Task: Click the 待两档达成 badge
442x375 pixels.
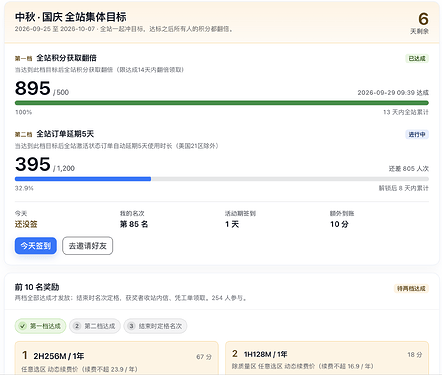Action: coord(411,288)
